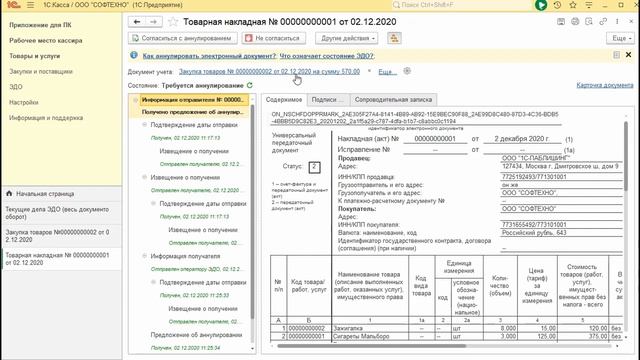Click the gear icon next to Еще link
Screen dimensions: 640x360
(x=407, y=71)
